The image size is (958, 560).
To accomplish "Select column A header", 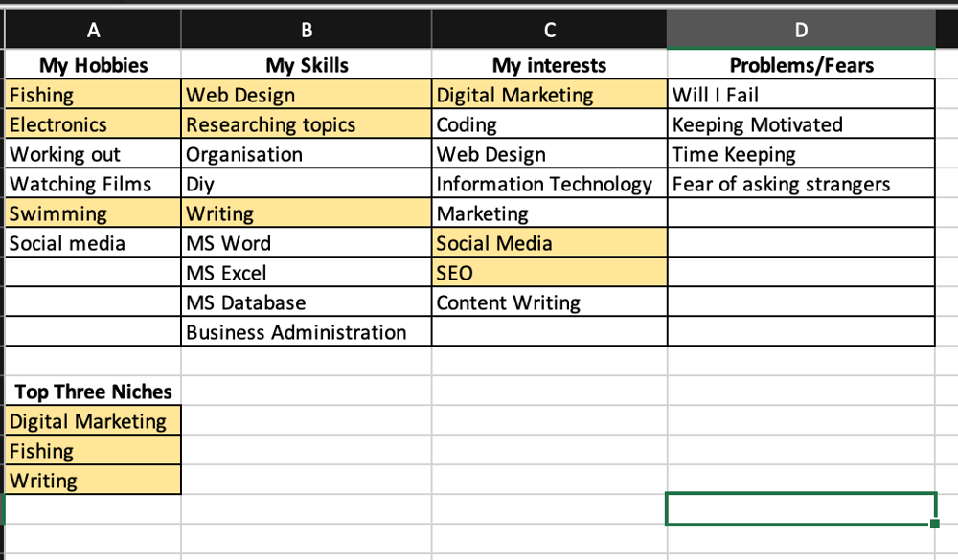I will [x=93, y=30].
